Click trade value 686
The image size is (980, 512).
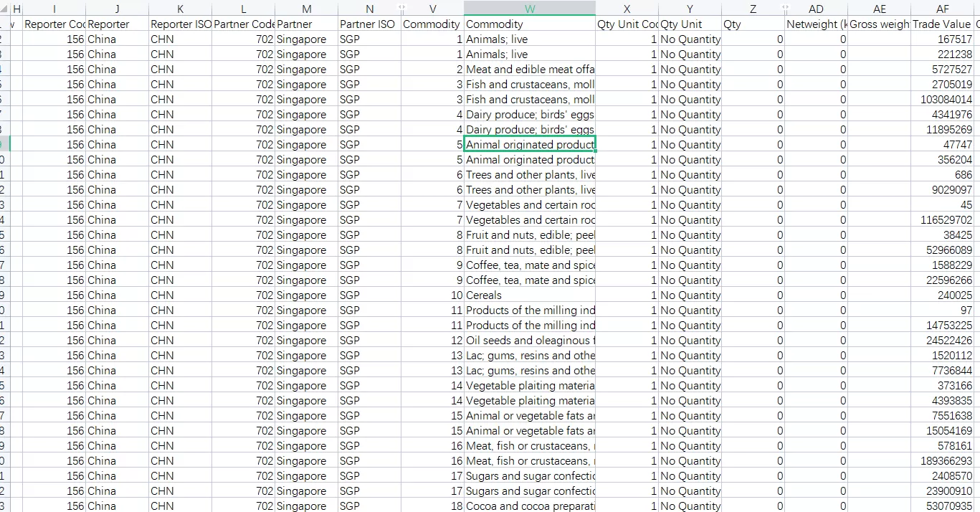942,174
